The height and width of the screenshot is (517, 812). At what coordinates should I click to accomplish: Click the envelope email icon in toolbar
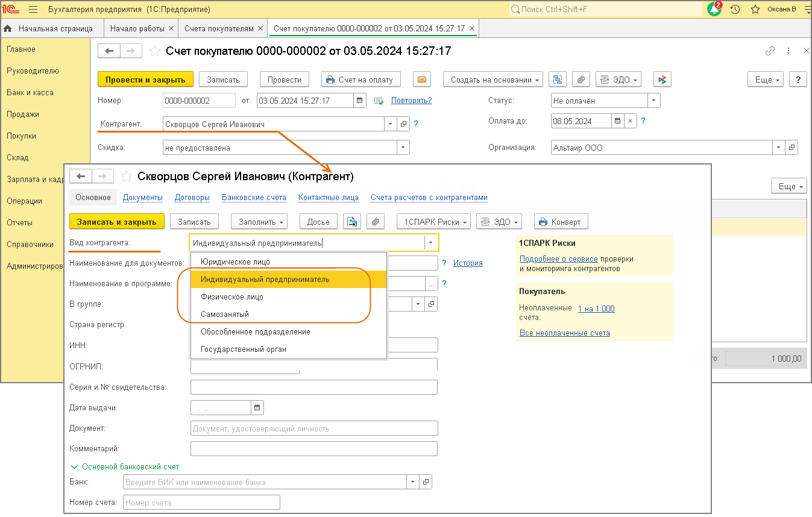[422, 80]
